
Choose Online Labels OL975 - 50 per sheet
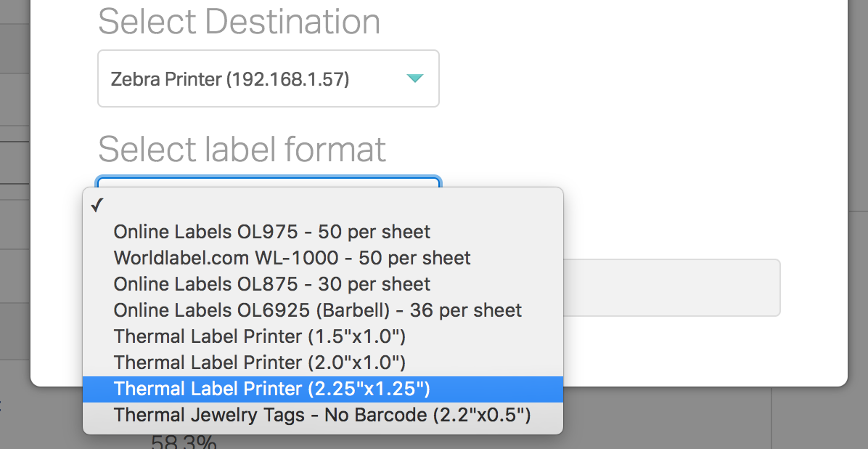pyautogui.click(x=272, y=232)
